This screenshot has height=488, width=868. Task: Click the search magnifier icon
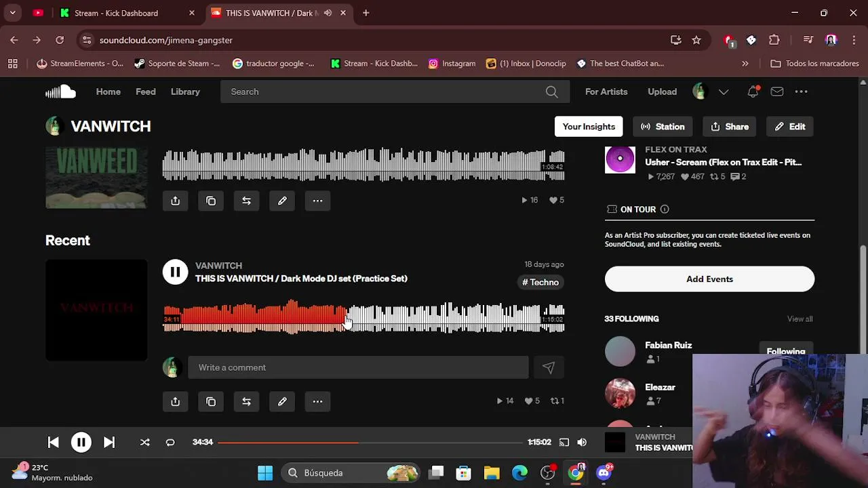coord(552,91)
